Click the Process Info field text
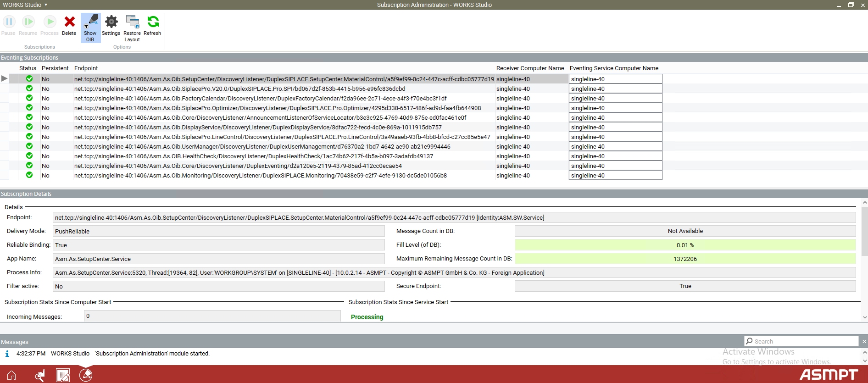Image resolution: width=868 pixels, height=383 pixels. [x=454, y=272]
